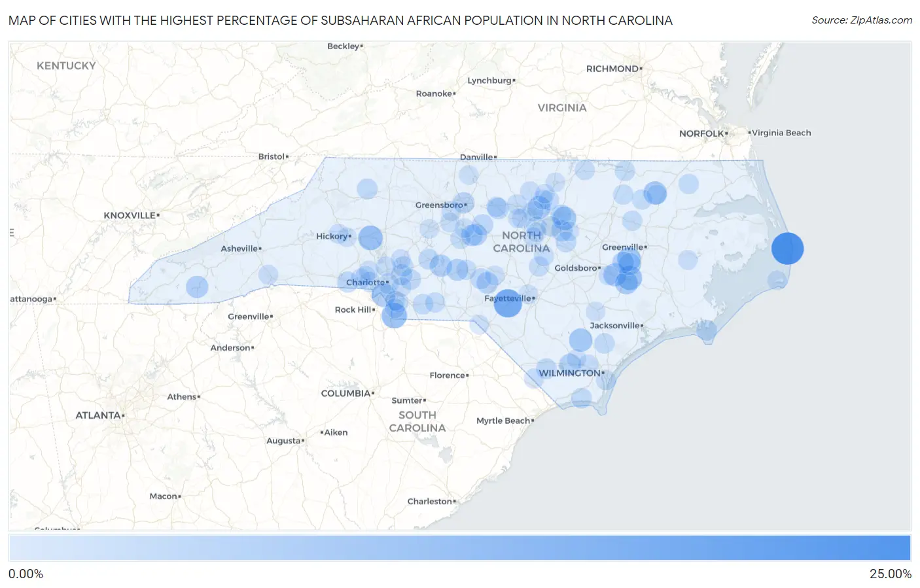Click the Anderson city label

click(x=232, y=347)
